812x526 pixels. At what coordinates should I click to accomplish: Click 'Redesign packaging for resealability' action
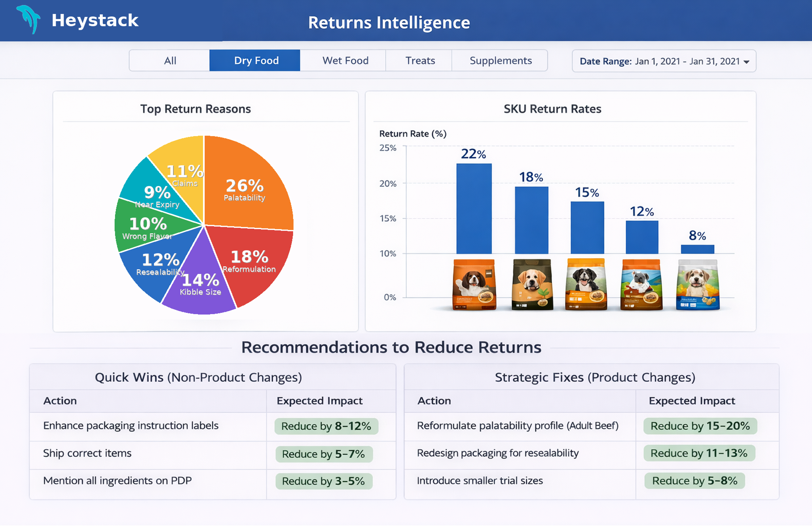[498, 453]
